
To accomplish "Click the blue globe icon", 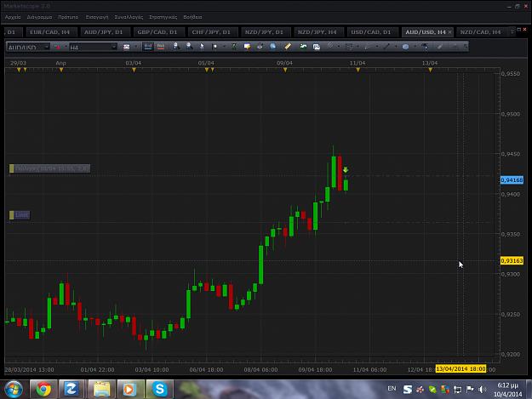I will (x=272, y=47).
